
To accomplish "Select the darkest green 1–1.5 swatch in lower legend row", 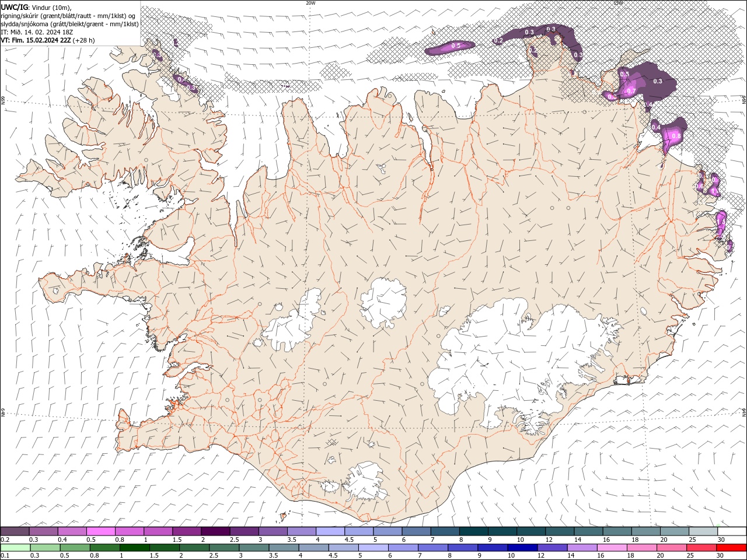I will click(135, 548).
